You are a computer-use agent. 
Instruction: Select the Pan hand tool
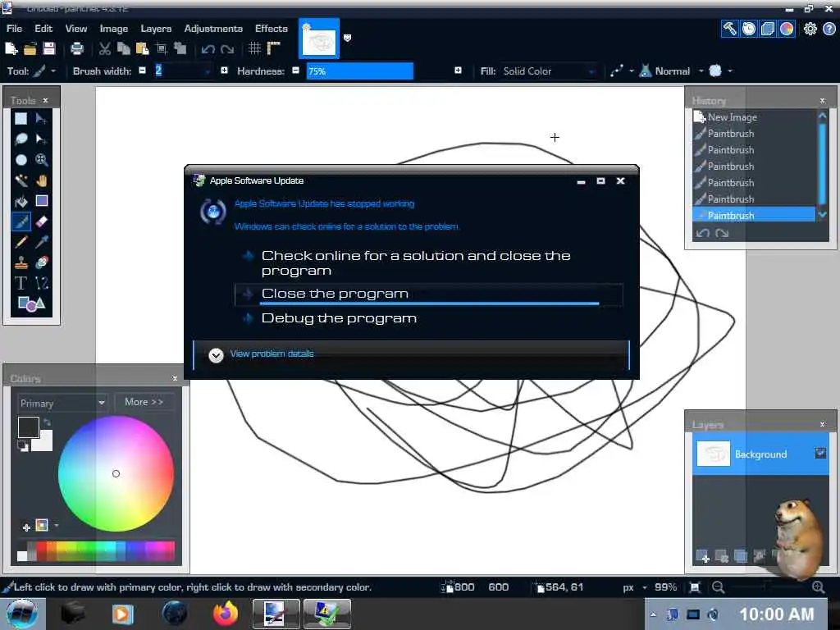pos(41,180)
